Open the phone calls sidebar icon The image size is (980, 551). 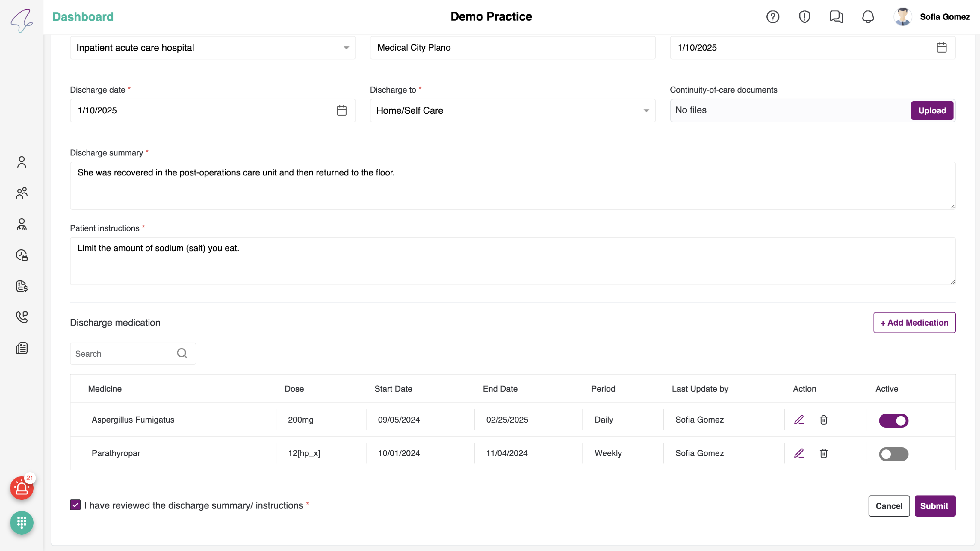[x=22, y=317]
